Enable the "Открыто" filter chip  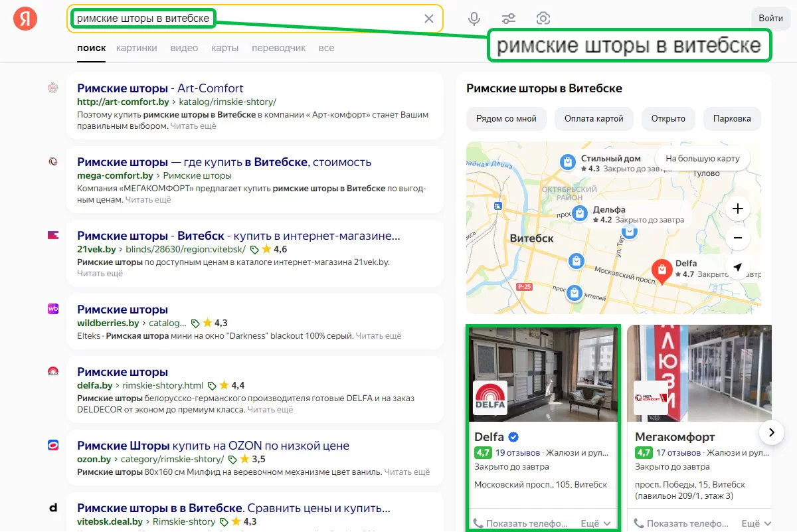tap(667, 119)
